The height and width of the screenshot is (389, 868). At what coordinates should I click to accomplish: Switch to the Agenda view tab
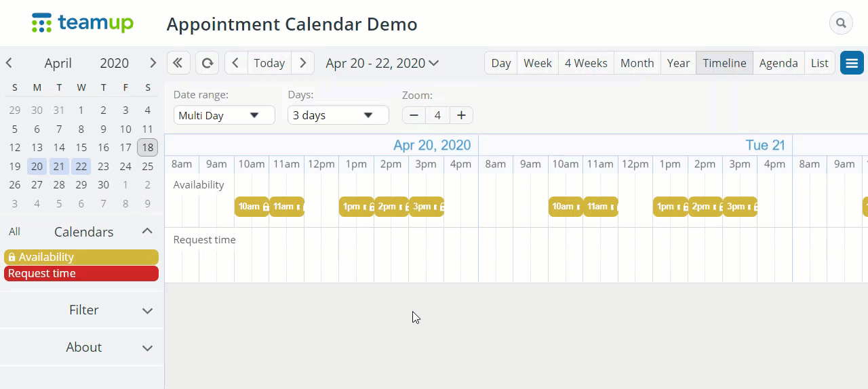(x=778, y=63)
